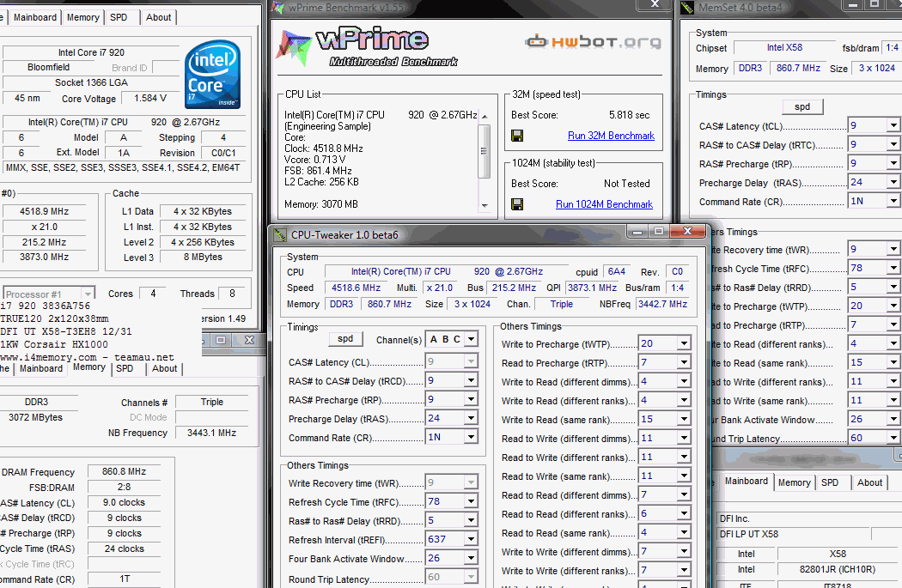
Task: Click the NB Frequency 3443.1 MHz value
Action: pos(211,433)
